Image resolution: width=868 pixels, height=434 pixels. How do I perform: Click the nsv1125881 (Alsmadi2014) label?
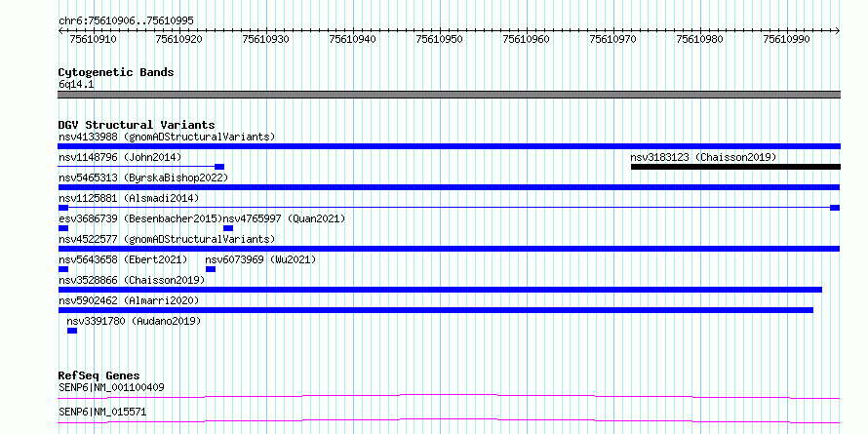pos(129,198)
